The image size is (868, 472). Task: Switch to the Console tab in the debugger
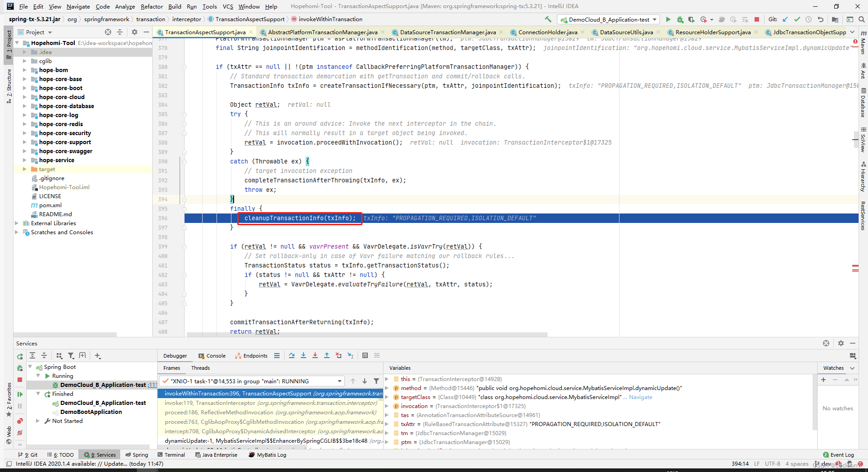coord(212,356)
